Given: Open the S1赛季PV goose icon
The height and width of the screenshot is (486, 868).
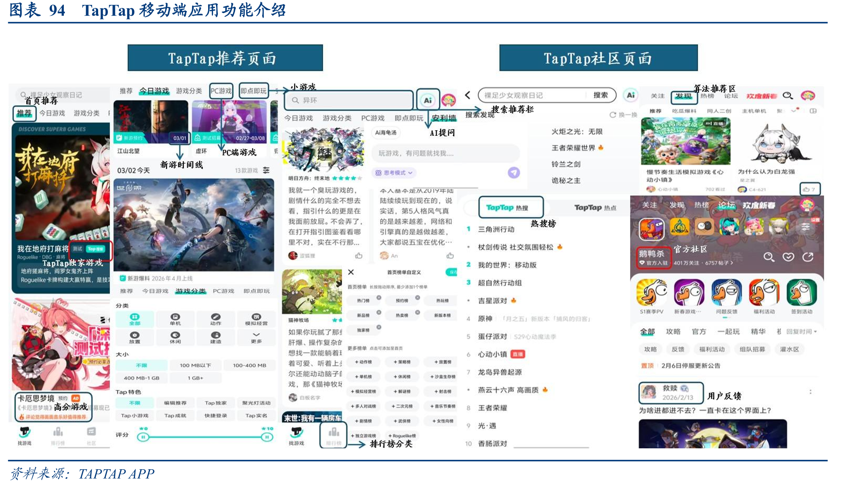Looking at the screenshot, I should pyautogui.click(x=652, y=292).
